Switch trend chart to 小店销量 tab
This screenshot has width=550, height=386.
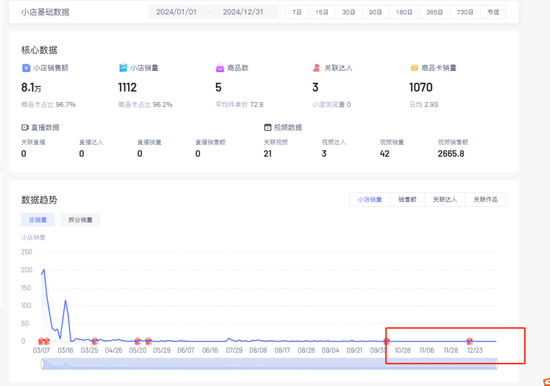369,200
